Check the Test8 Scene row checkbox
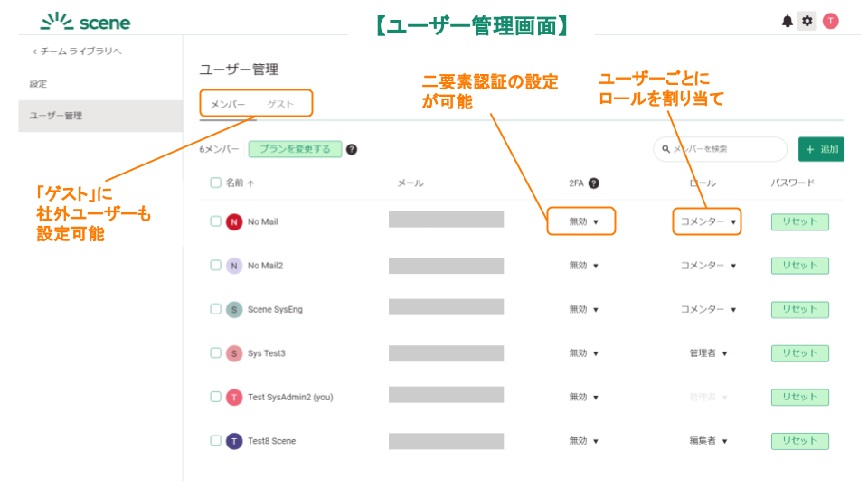 [215, 440]
